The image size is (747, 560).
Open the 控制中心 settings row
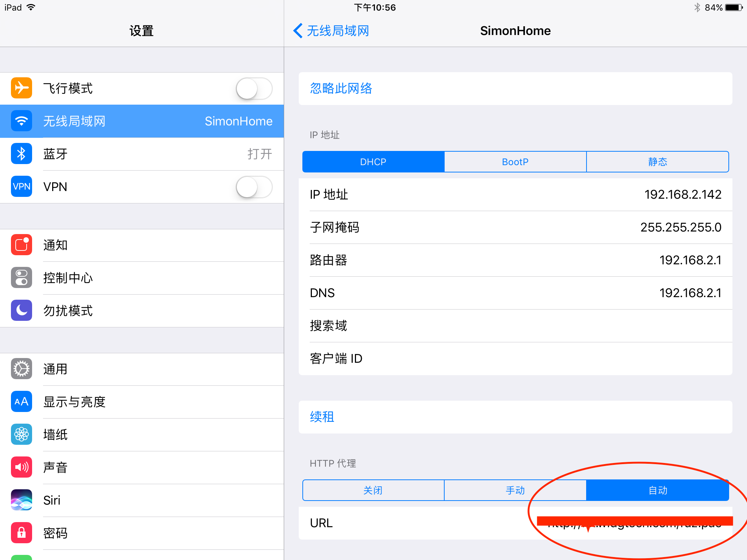coord(142,278)
